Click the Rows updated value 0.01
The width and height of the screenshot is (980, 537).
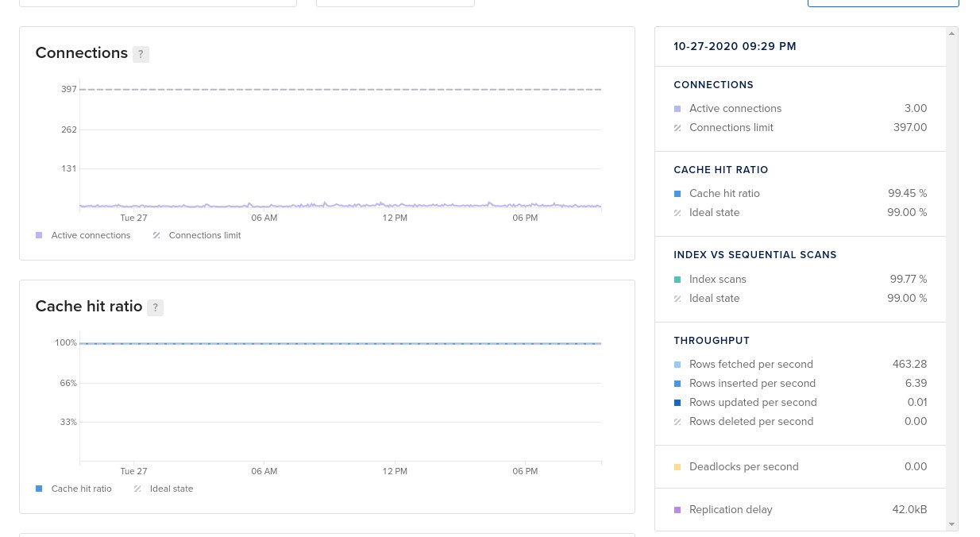point(917,403)
